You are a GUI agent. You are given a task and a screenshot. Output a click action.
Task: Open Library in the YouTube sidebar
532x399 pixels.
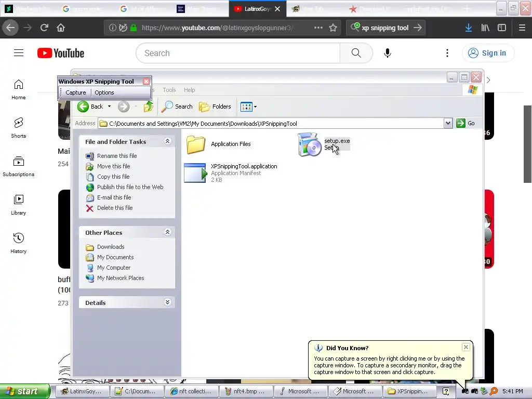pos(18,205)
